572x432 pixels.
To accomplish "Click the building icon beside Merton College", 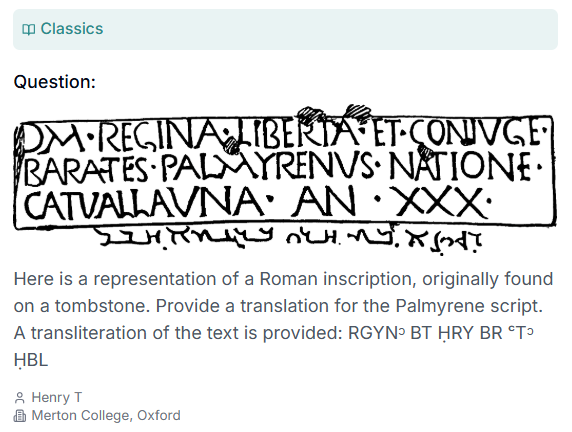I will coord(20,416).
